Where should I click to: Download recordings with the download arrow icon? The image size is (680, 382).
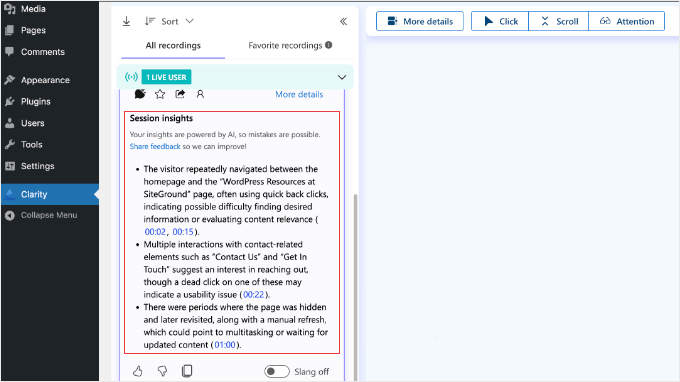tap(126, 21)
